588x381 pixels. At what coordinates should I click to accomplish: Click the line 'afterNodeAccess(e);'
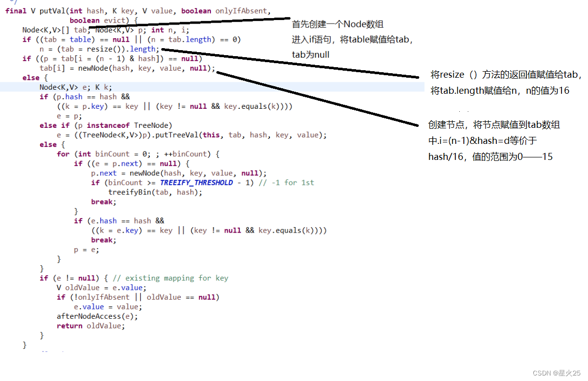(x=98, y=316)
